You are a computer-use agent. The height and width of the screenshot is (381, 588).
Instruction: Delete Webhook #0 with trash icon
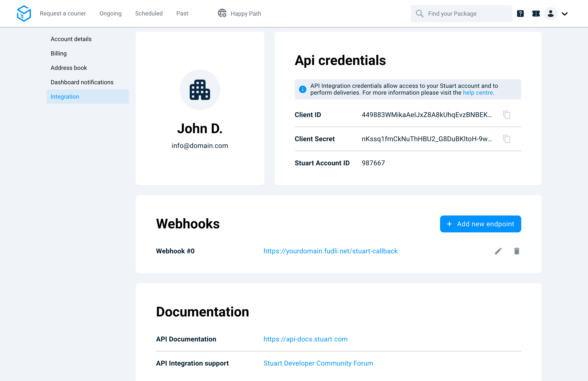point(517,251)
